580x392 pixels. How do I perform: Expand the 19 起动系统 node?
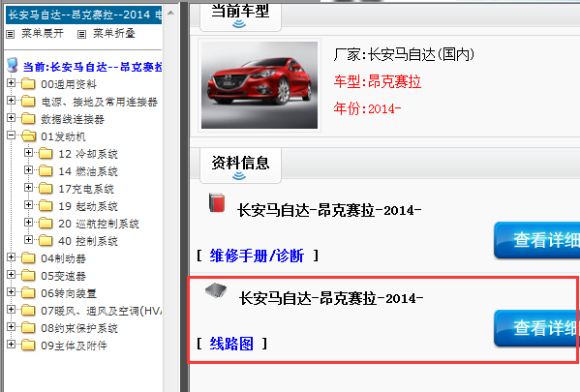click(28, 204)
